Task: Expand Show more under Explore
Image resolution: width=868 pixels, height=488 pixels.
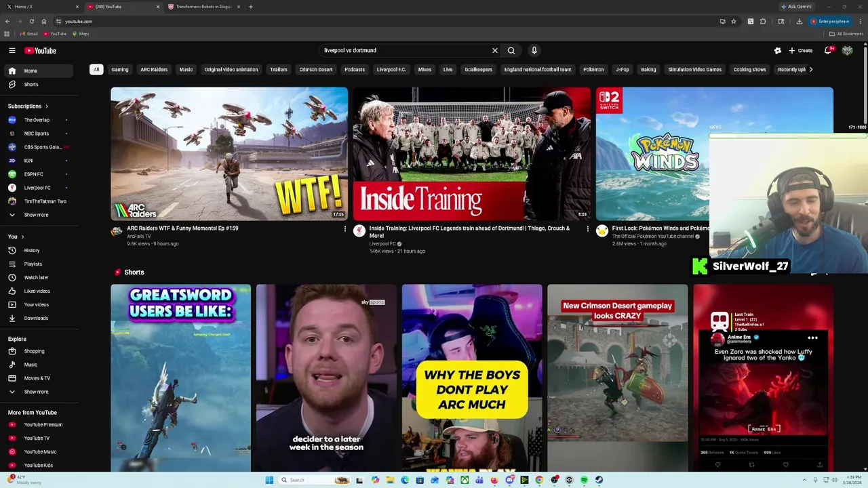Action: click(x=41, y=392)
